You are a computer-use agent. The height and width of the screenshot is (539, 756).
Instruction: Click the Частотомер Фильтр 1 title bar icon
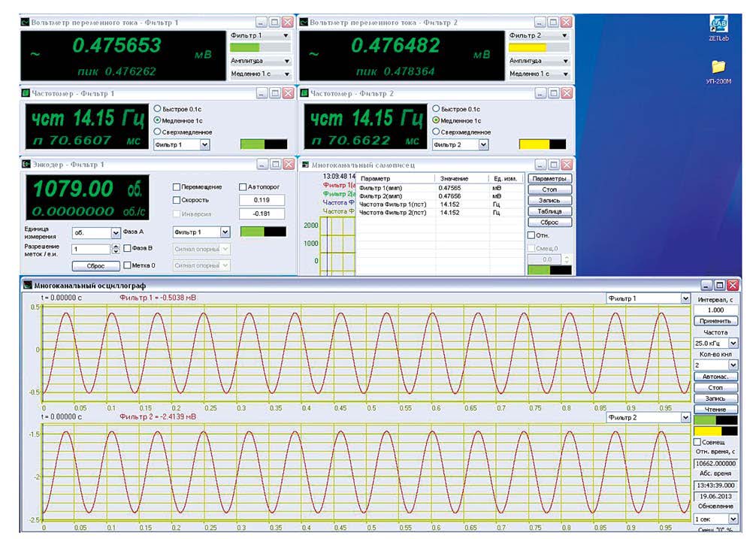(26, 93)
